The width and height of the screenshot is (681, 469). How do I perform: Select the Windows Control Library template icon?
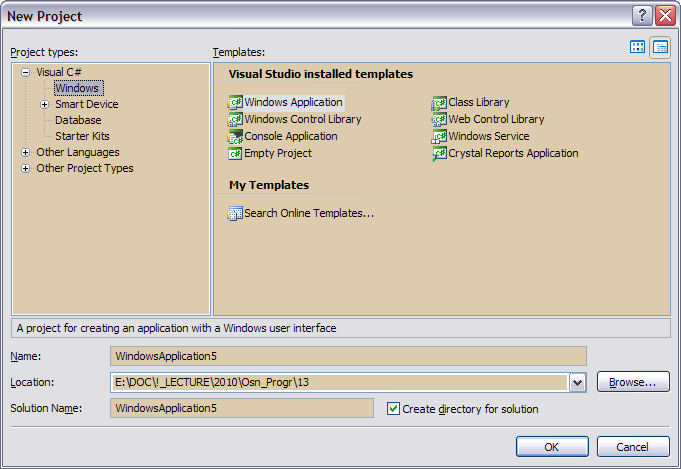tap(235, 119)
